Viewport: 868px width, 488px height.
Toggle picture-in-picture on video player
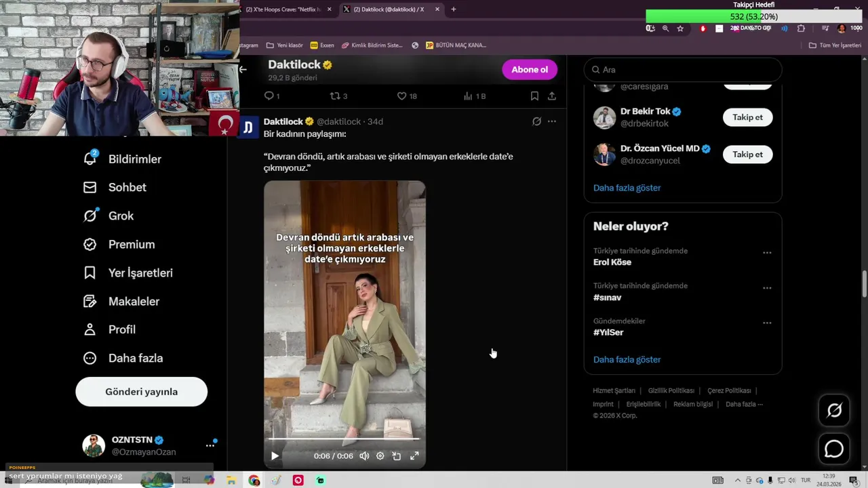tap(397, 456)
